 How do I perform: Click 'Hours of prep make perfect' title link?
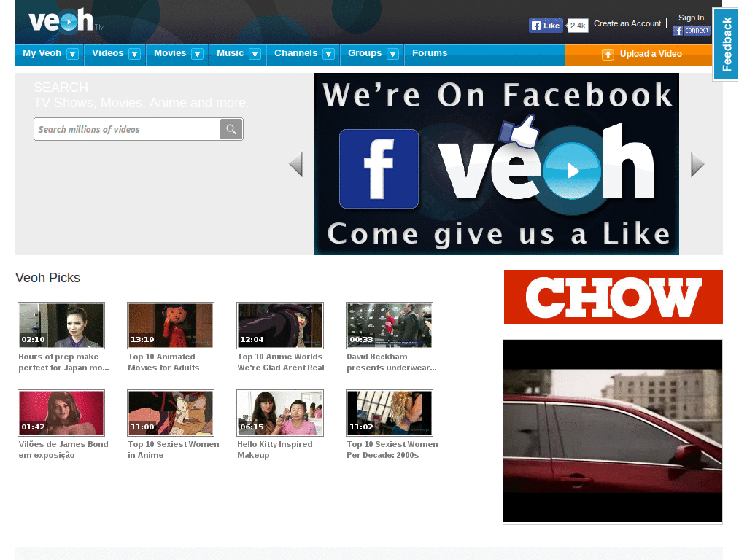click(x=64, y=362)
